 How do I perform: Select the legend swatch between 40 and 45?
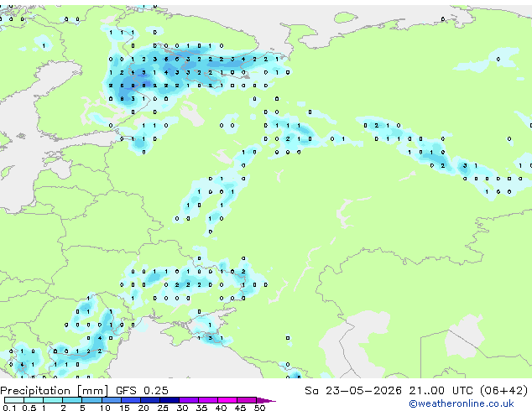click(227, 400)
